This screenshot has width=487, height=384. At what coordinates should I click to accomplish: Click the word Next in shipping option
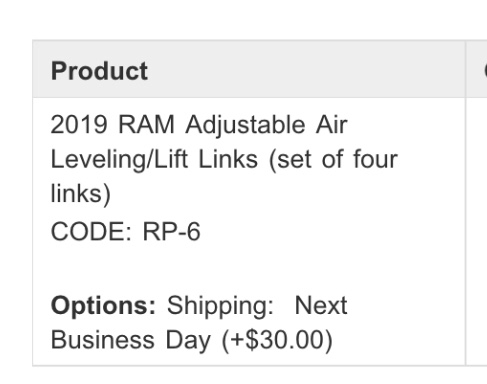pyautogui.click(x=321, y=305)
